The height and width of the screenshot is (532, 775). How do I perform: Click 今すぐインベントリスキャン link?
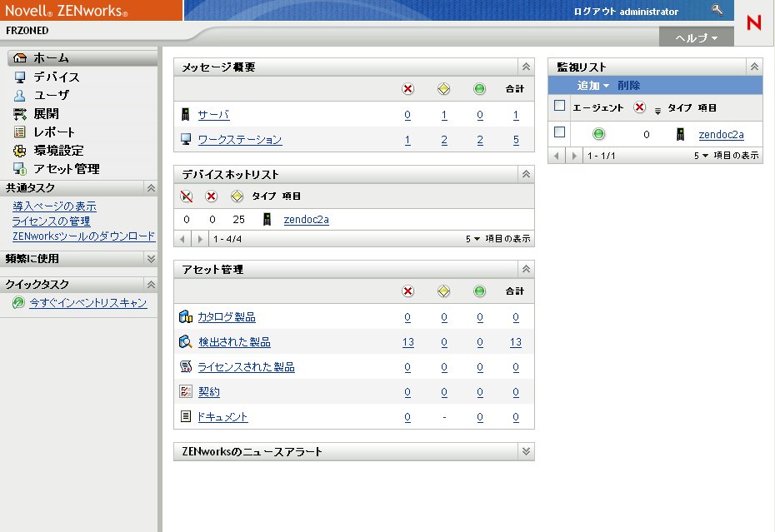pos(88,302)
